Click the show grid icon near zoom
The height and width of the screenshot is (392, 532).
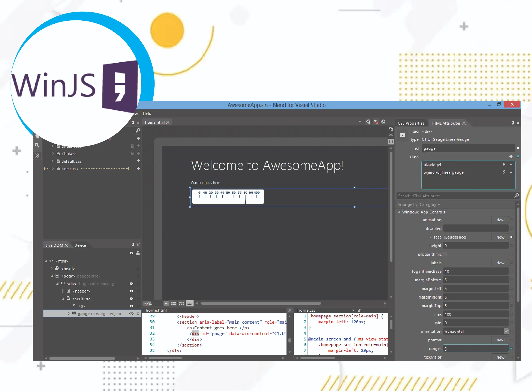pos(173,304)
